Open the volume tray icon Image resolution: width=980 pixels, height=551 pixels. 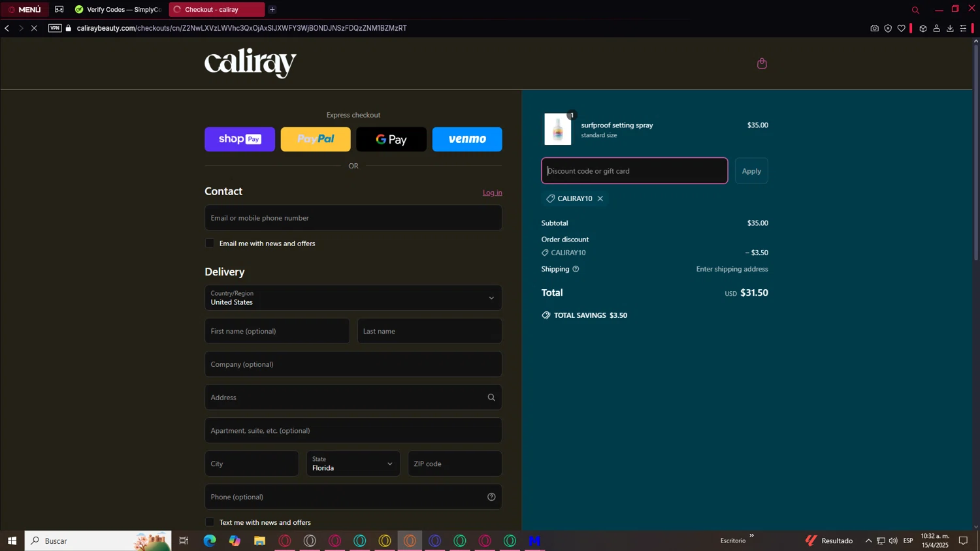click(893, 541)
